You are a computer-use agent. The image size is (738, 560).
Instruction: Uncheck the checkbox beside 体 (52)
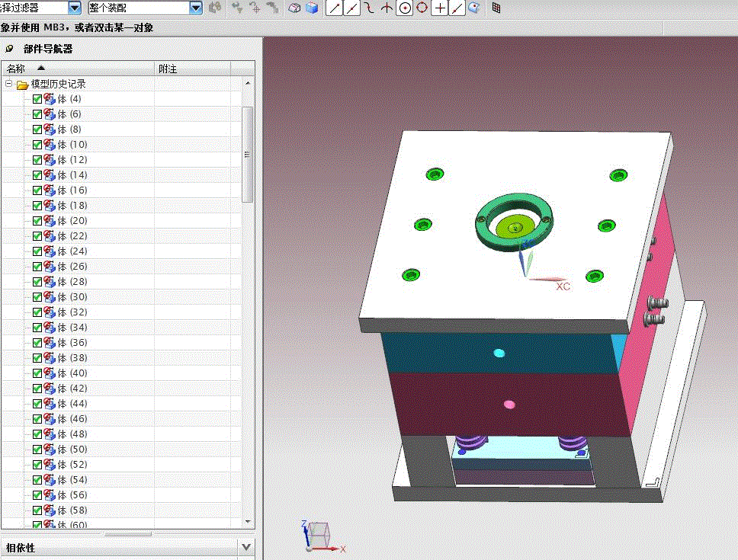pos(37,465)
